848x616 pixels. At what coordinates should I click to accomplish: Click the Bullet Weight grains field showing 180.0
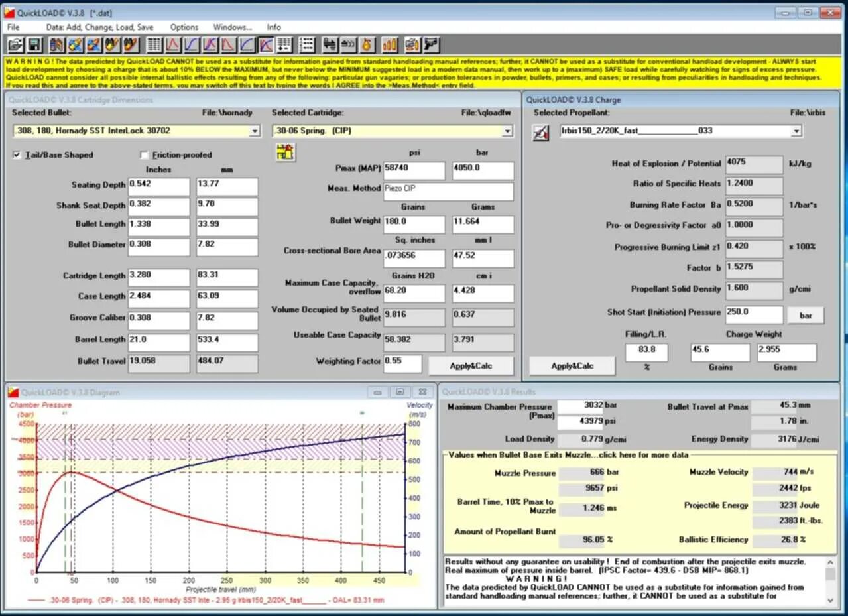click(414, 224)
